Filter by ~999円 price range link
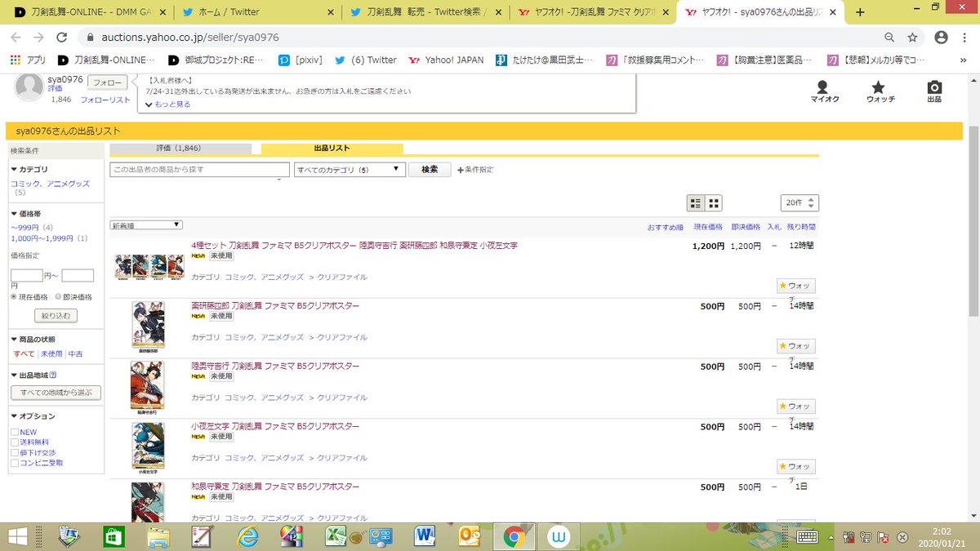 pyautogui.click(x=25, y=227)
